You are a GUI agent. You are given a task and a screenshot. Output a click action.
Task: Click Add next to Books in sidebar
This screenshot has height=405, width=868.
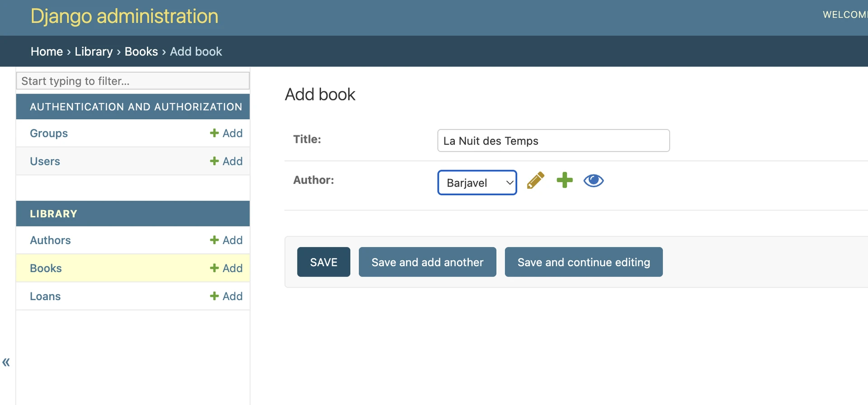(x=226, y=268)
